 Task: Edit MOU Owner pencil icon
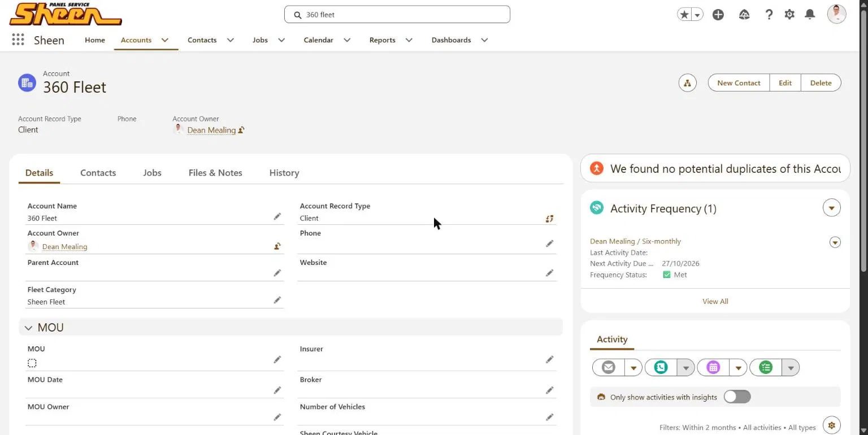coord(277,417)
